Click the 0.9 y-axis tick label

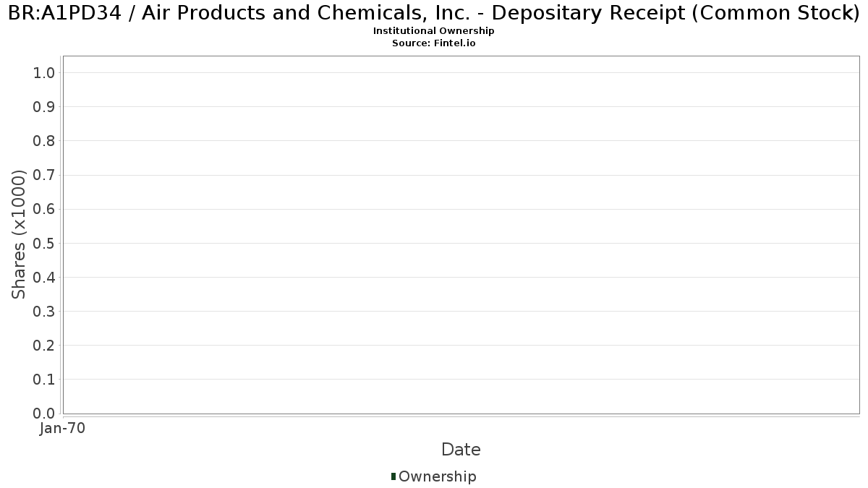click(44, 106)
